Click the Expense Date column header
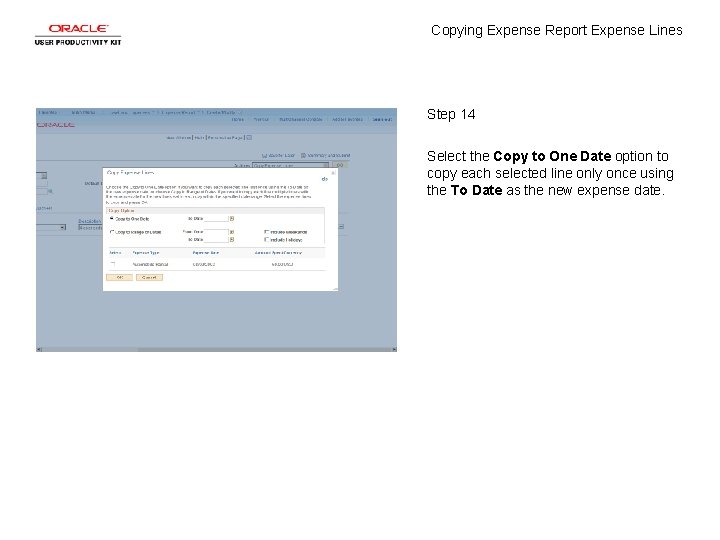Screen dimensions: 720x540 (x=206, y=253)
